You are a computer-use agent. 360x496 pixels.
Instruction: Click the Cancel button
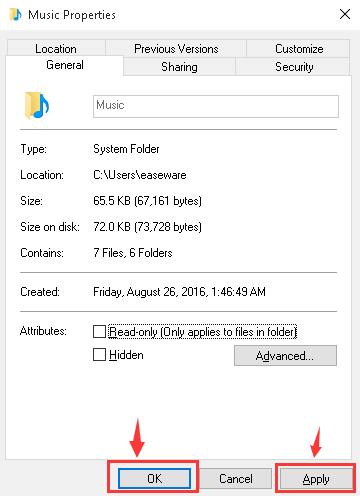236,479
